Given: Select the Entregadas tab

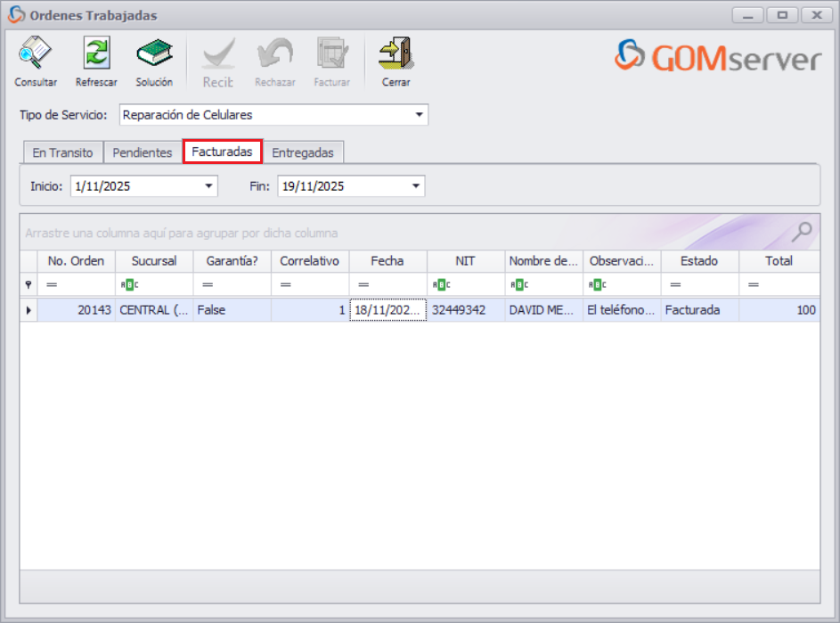Looking at the screenshot, I should (x=305, y=152).
